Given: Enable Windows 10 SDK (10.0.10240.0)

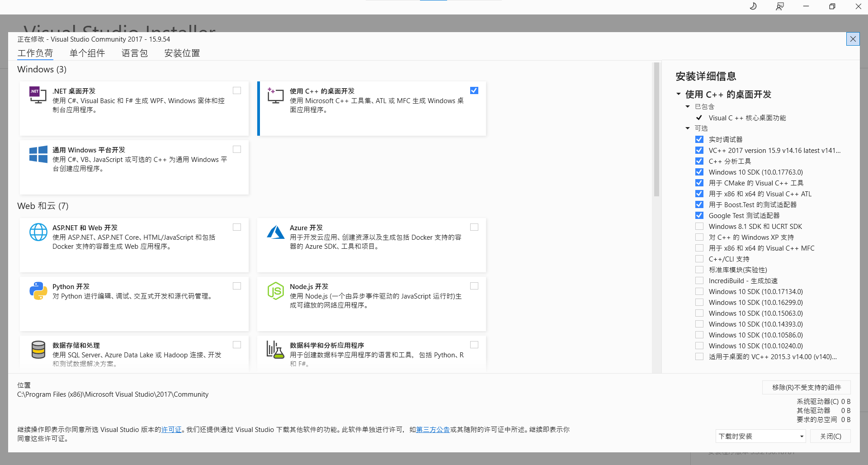Looking at the screenshot, I should [699, 346].
